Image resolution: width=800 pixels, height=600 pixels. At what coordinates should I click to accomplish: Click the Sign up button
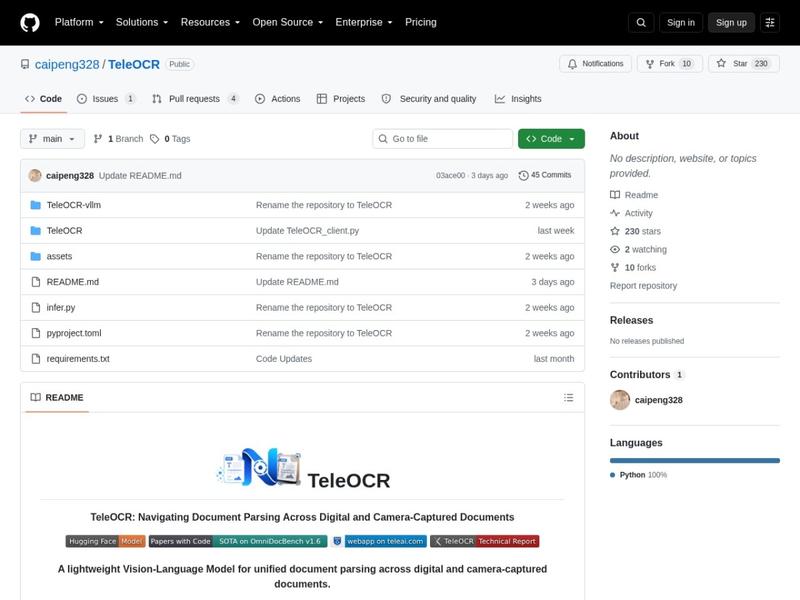tap(731, 22)
